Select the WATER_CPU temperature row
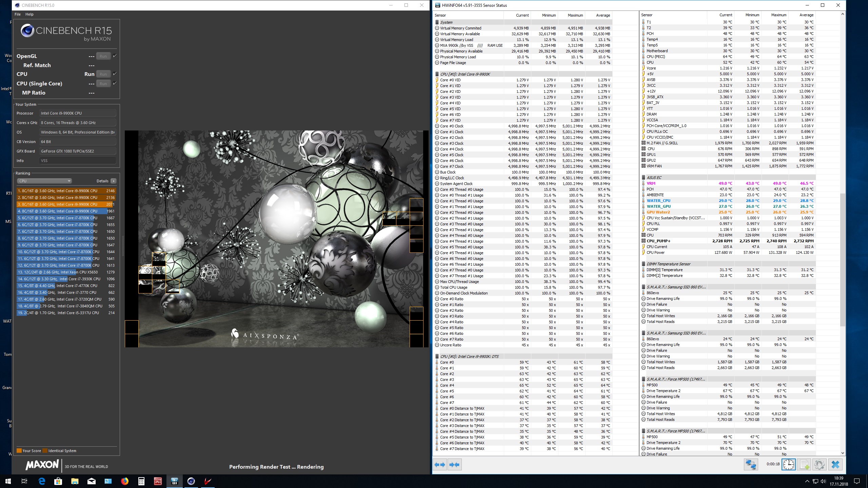The width and height of the screenshot is (868, 488). pyautogui.click(x=728, y=201)
